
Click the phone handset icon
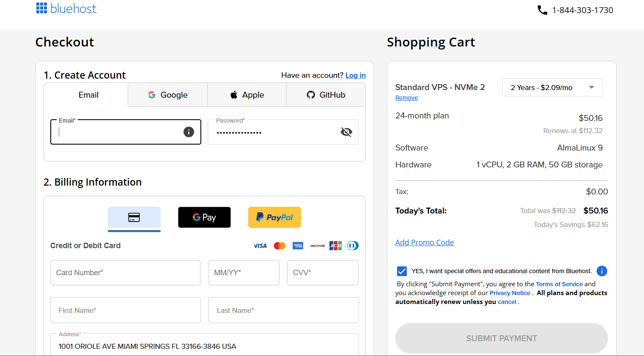[542, 10]
